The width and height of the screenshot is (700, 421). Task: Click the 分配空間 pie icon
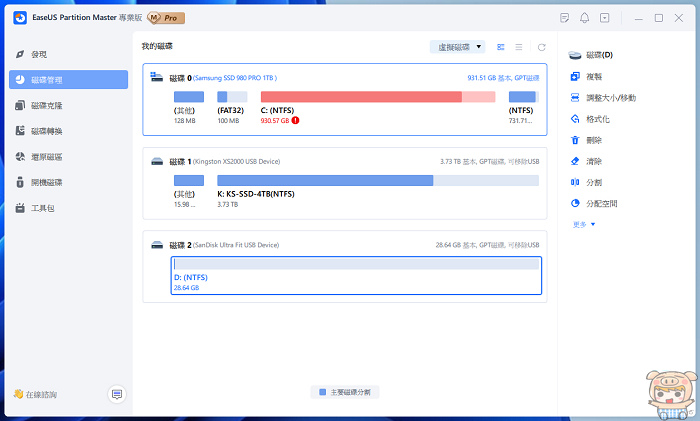tap(575, 204)
